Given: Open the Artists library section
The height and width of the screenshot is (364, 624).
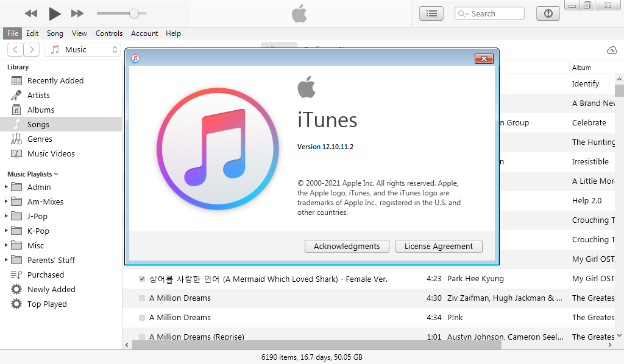Looking at the screenshot, I should click(x=38, y=95).
